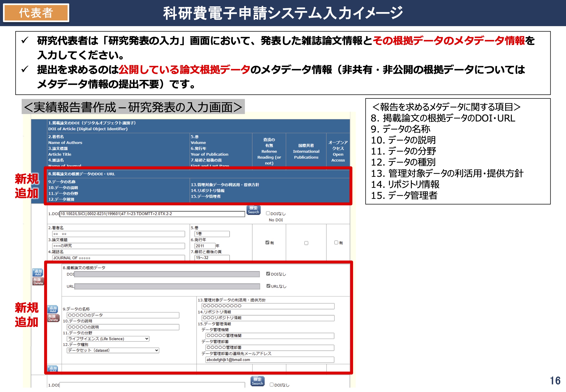This screenshot has height=392, width=566.
Task: Click the 13.管理対象データの利活用・提供方針 input field
Action: pyautogui.click(x=268, y=306)
